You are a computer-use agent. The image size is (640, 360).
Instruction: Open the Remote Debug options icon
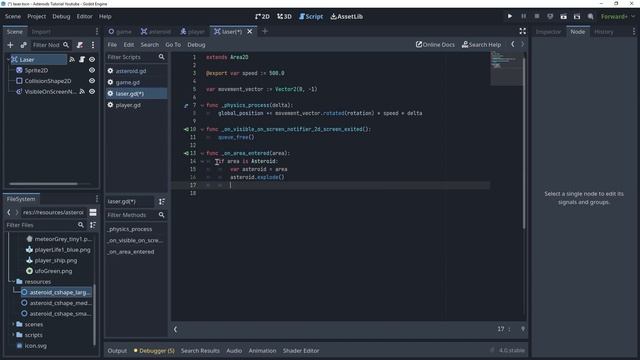click(x=550, y=16)
